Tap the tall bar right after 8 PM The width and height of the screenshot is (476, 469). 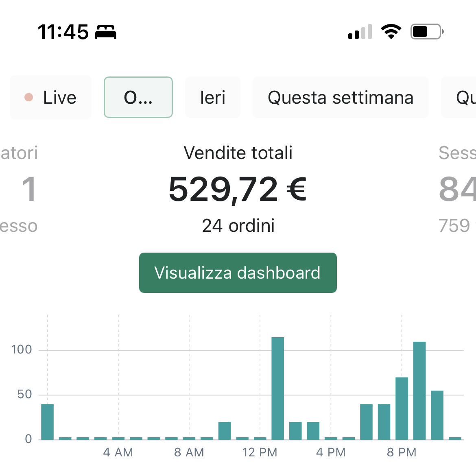pyautogui.click(x=419, y=390)
